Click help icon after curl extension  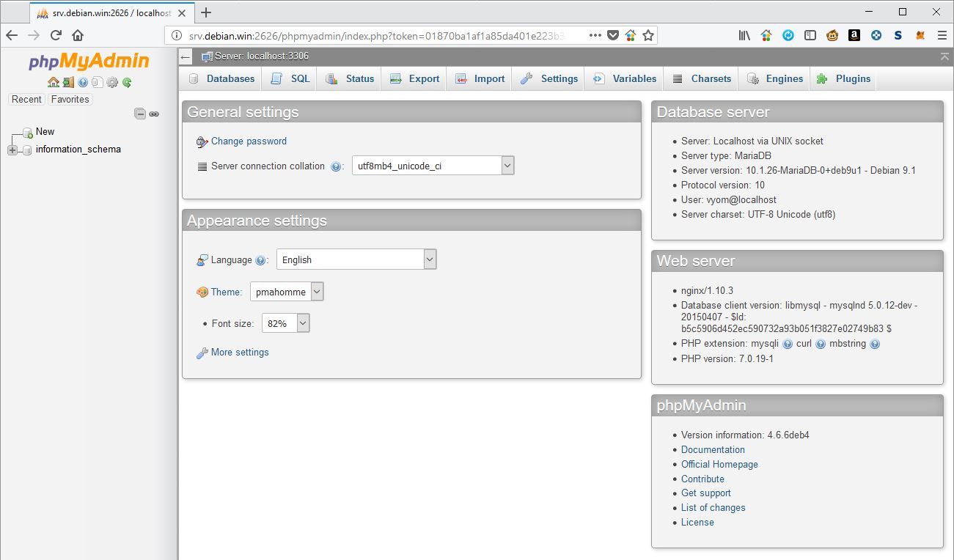821,344
